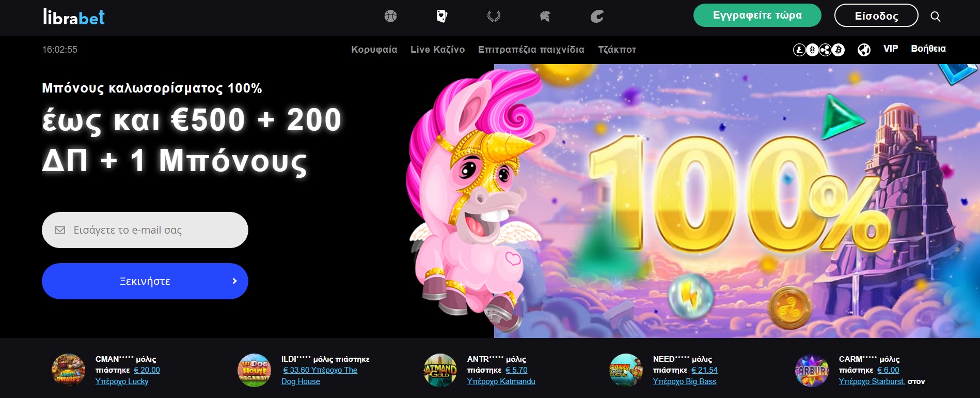Click the Spartan helmet icon
Screen dimensions: 980x398
pyautogui.click(x=545, y=17)
